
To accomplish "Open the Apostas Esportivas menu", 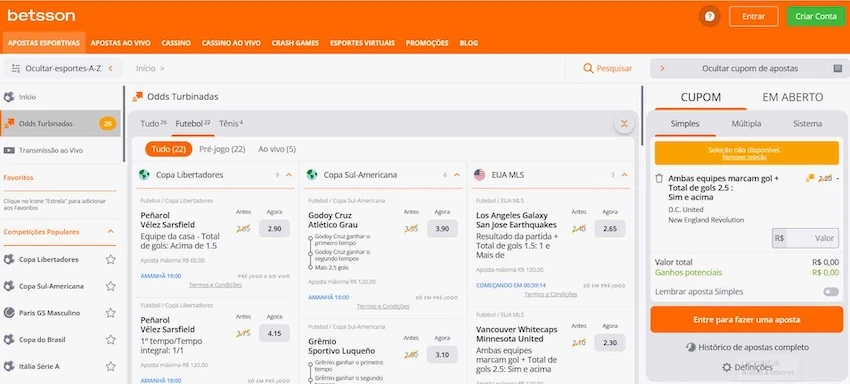I will [x=43, y=43].
